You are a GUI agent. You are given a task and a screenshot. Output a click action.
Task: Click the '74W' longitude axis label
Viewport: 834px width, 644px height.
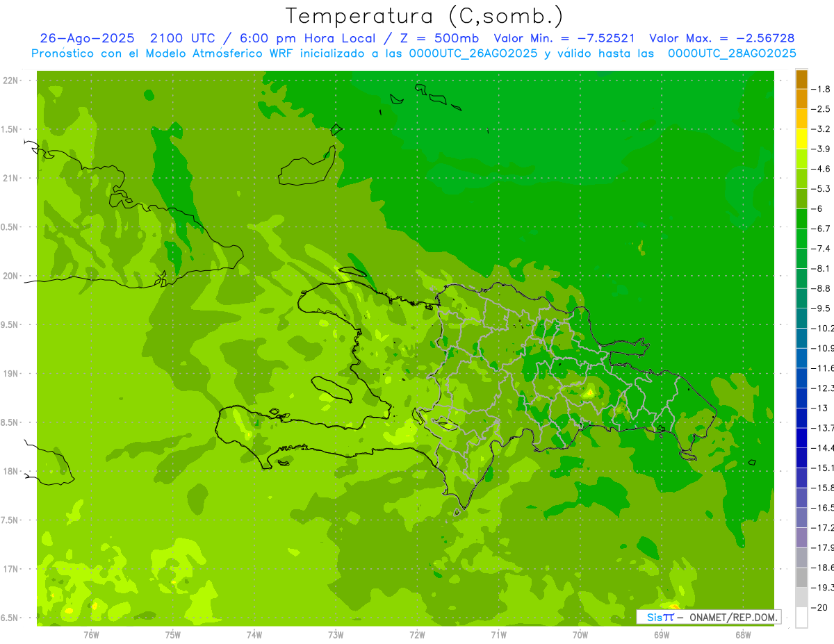click(254, 635)
